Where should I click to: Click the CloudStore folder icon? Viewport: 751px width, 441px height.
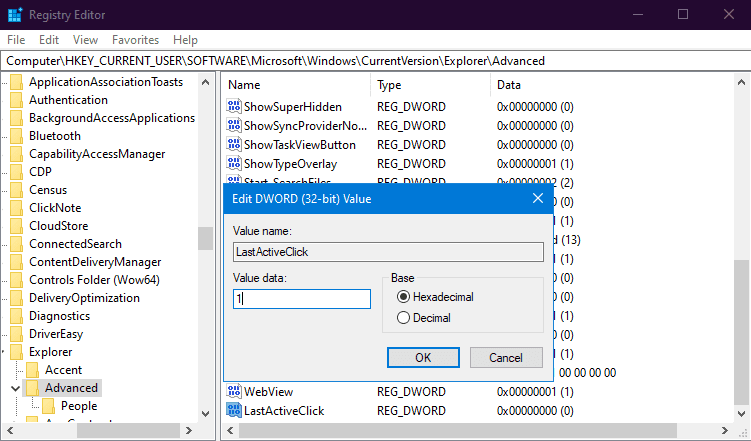(17, 226)
